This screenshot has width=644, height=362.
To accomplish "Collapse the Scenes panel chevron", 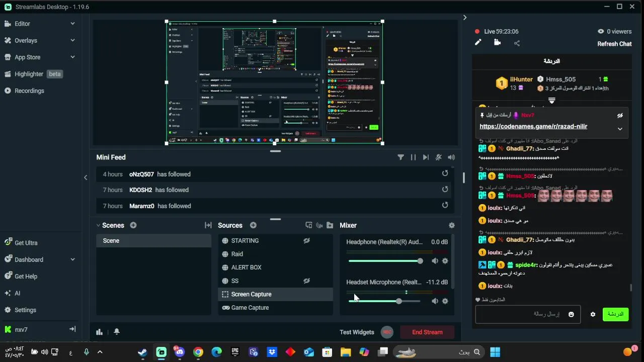I will click(x=98, y=226).
